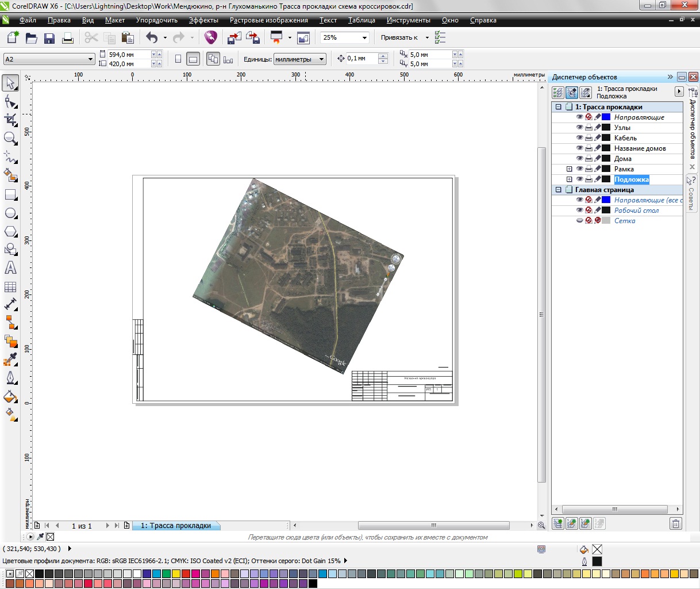Open the Эффекты menu
The height and width of the screenshot is (589, 700).
click(203, 20)
